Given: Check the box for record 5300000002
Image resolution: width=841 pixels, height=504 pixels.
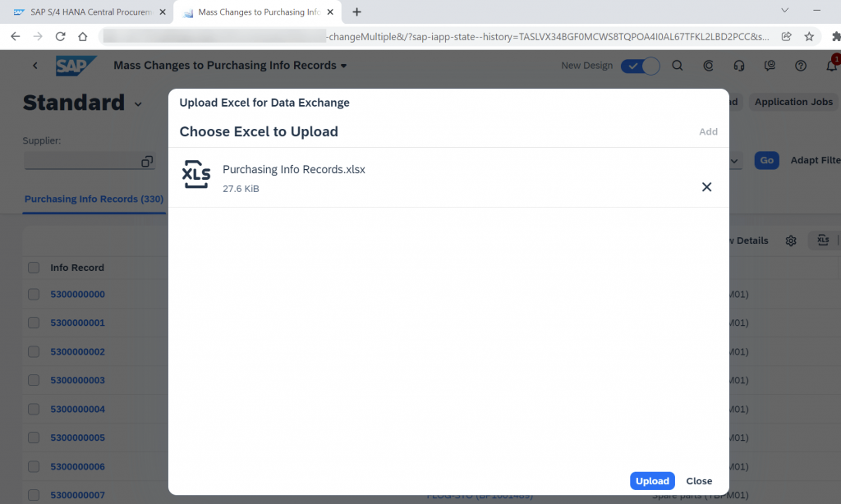Looking at the screenshot, I should 34,351.
